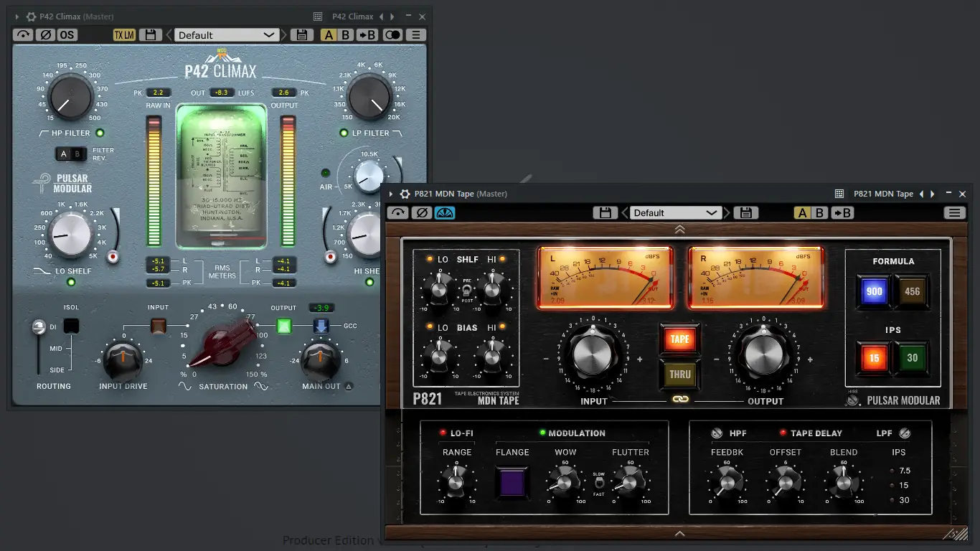Viewport: 980px width, 551px height.
Task: Click the double wave icon right of Saturation
Action: coord(261,386)
